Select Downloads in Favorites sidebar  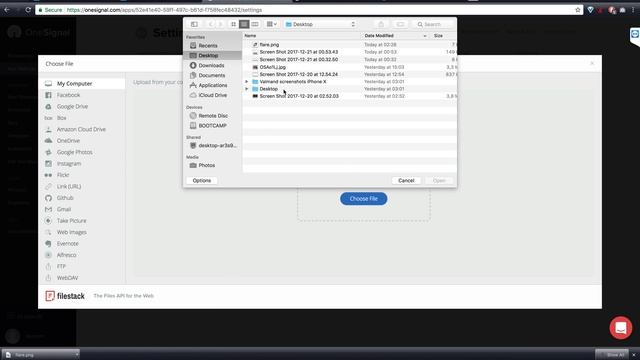point(212,65)
